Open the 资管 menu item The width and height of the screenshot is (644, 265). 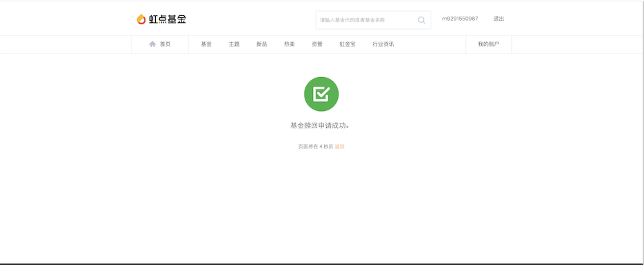[317, 44]
